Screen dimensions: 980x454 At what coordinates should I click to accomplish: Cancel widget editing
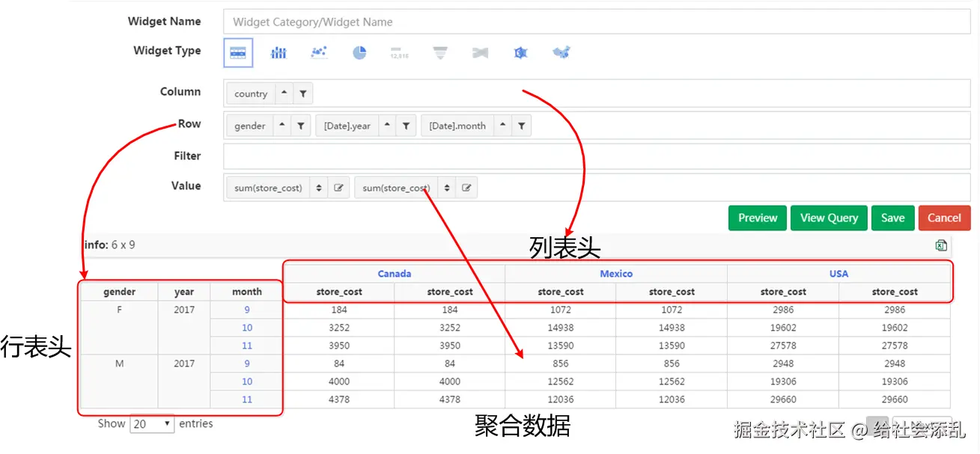click(945, 218)
